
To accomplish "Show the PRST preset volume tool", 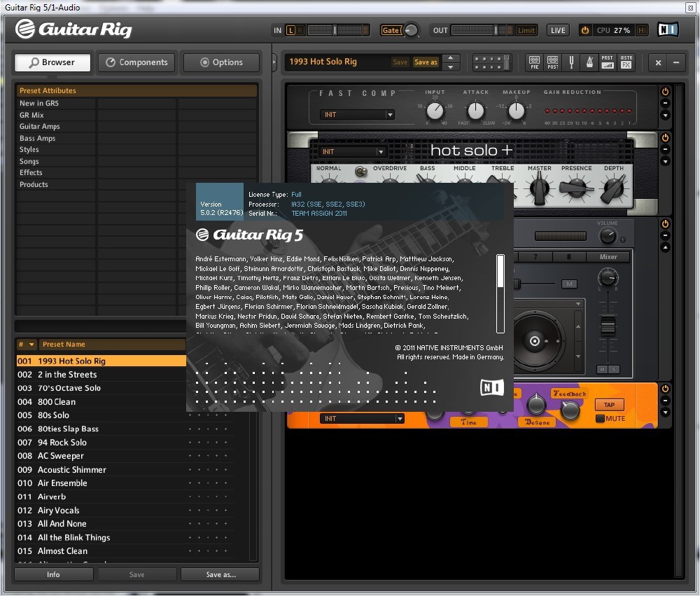I will coord(607,62).
